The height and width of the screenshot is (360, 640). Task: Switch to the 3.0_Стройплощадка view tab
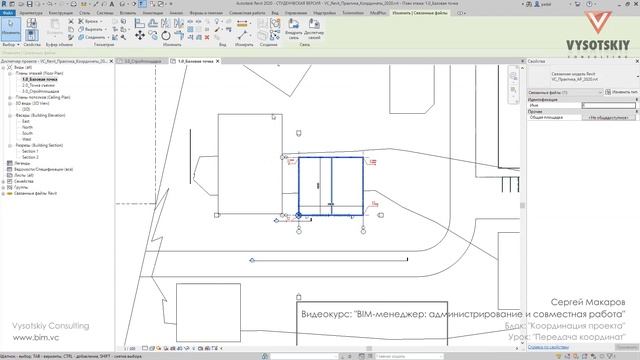(142, 61)
